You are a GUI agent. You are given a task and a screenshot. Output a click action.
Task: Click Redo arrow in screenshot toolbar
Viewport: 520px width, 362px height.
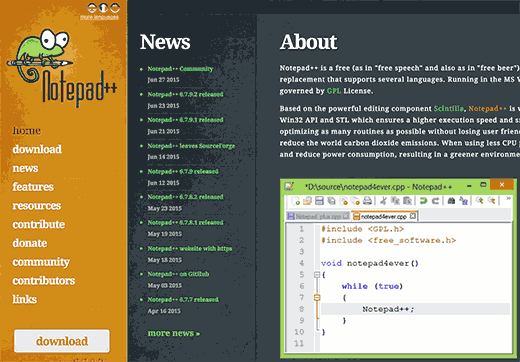pos(435,201)
